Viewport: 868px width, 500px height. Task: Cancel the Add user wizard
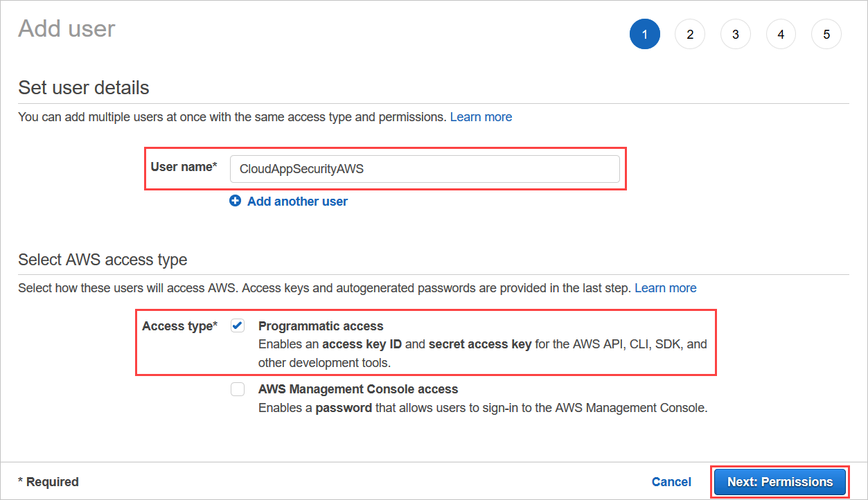coord(671,481)
